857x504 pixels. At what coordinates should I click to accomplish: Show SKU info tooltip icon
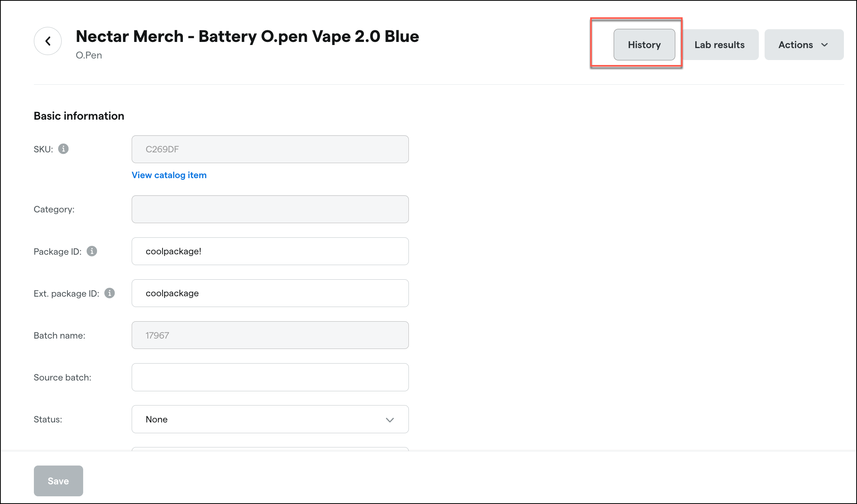(64, 149)
